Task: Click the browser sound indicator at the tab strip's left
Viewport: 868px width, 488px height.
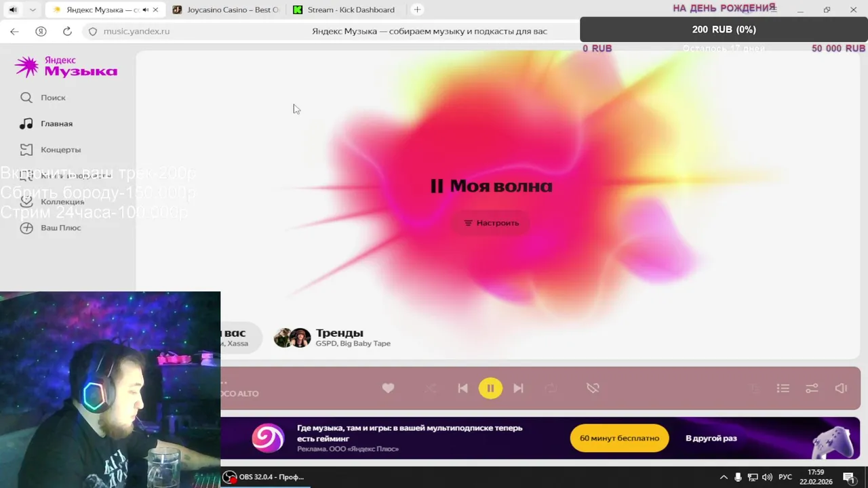Action: tap(13, 10)
